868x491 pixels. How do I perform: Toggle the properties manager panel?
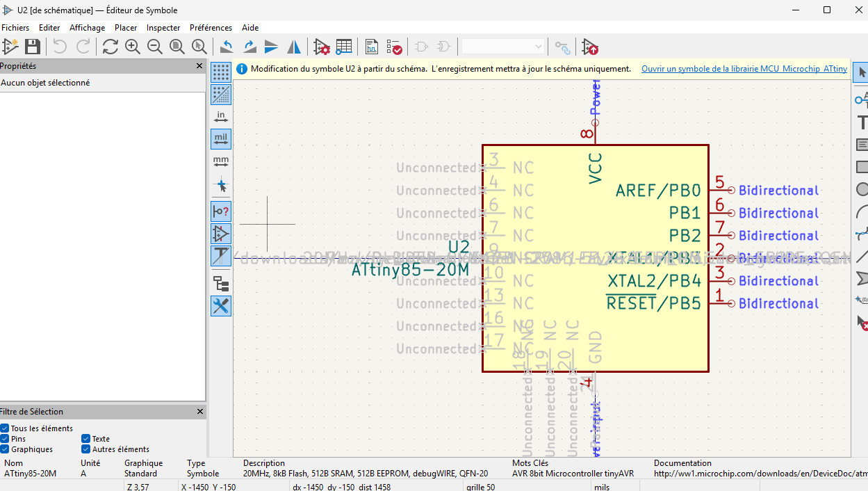point(221,306)
